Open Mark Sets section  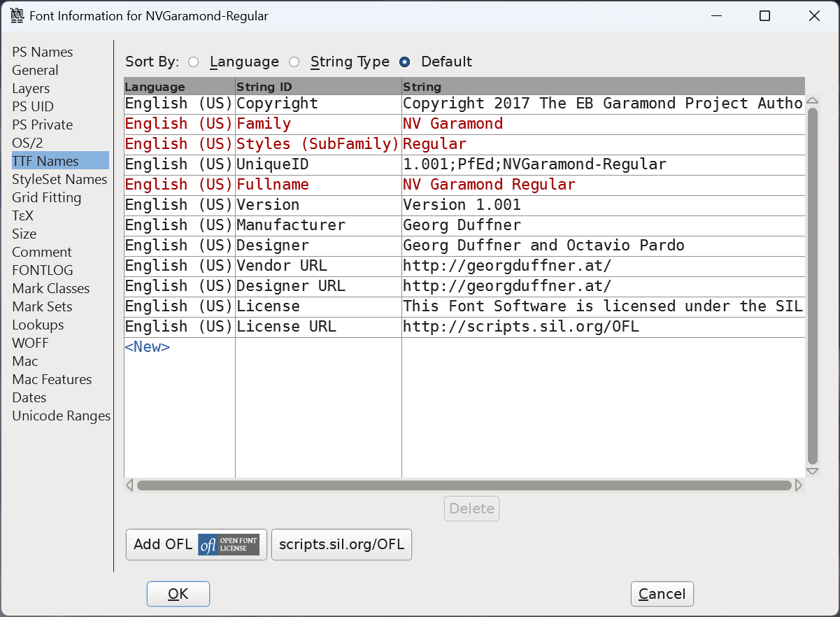click(x=42, y=307)
